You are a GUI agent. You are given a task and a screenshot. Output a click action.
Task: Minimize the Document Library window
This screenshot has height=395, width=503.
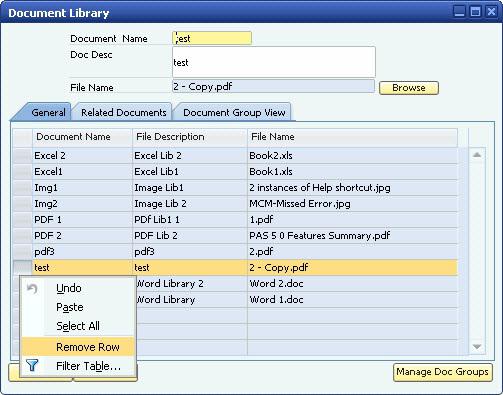click(x=459, y=12)
